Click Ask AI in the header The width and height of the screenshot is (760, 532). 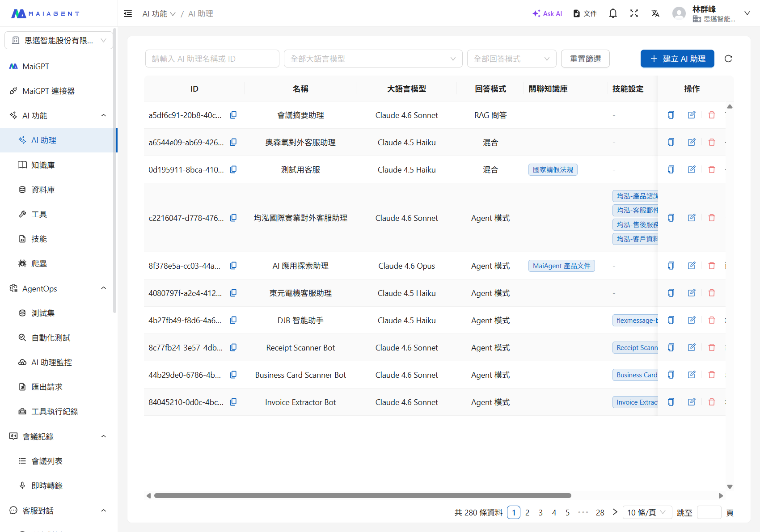547,13
